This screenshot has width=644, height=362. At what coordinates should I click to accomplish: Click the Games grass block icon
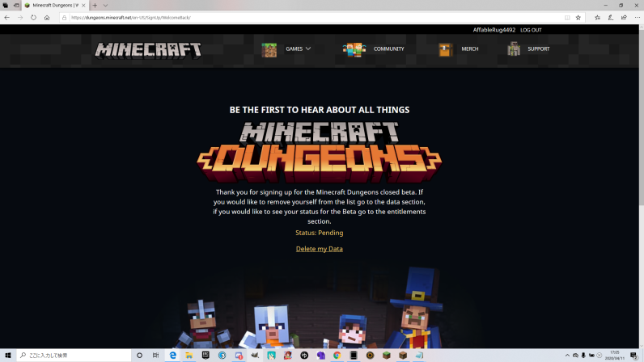click(269, 49)
